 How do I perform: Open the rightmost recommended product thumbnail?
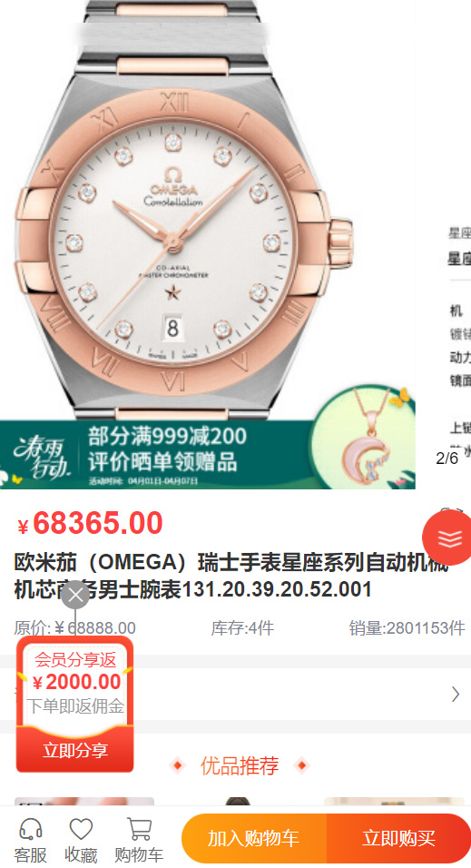click(x=394, y=801)
